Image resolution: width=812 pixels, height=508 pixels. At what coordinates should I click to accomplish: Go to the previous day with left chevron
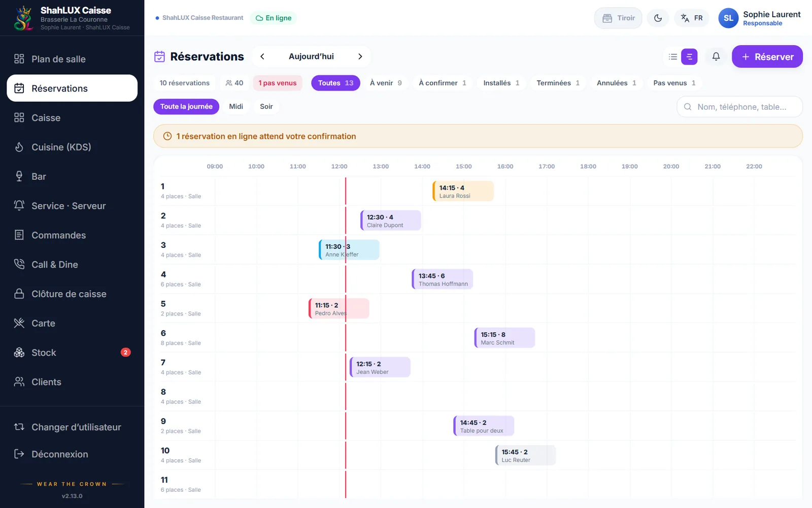(x=262, y=56)
